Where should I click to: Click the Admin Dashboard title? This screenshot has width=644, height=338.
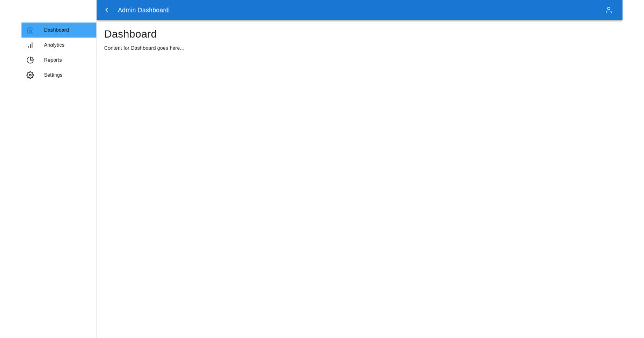(x=143, y=10)
